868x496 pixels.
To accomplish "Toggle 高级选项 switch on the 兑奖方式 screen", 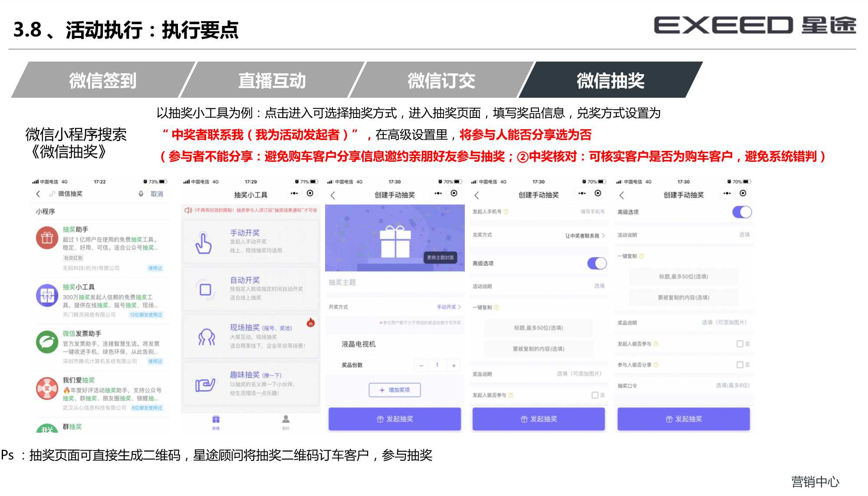I will click(x=597, y=263).
